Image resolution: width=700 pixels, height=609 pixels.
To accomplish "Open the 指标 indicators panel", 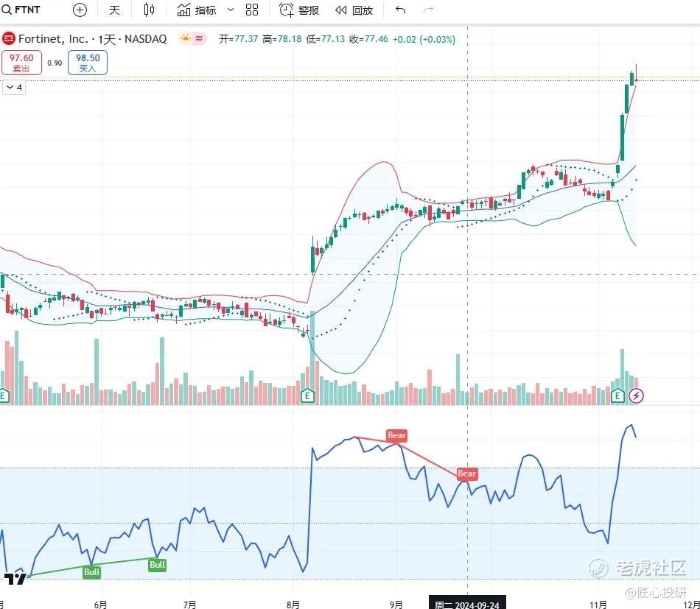I will coord(197,10).
